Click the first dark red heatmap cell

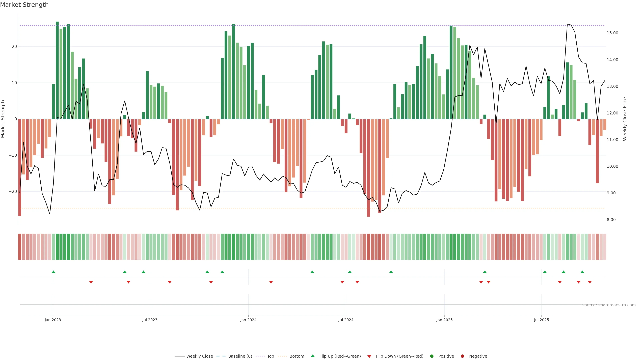(20, 247)
